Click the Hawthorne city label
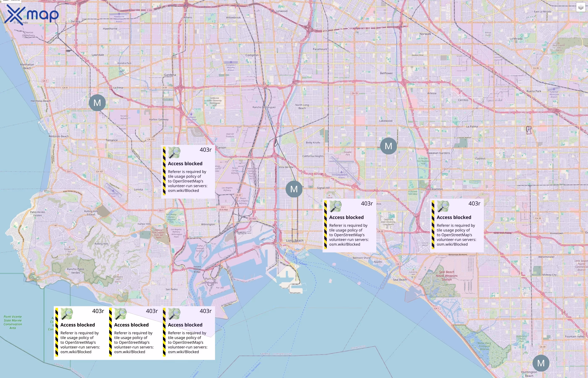The width and height of the screenshot is (588, 378). 110,29
